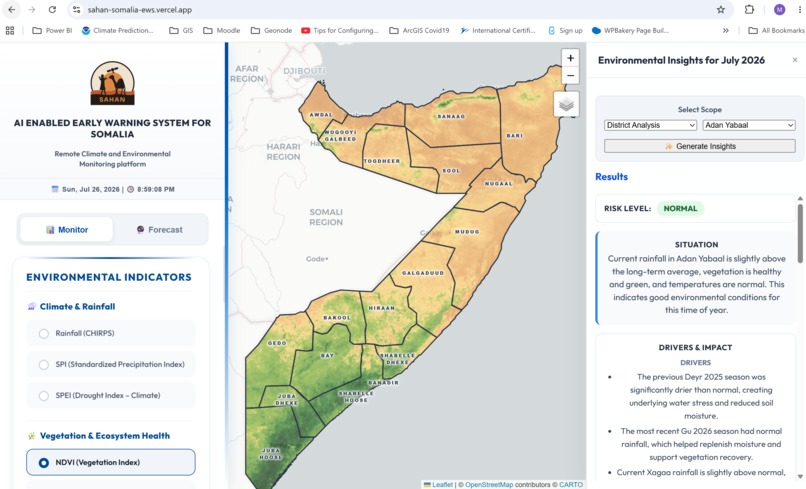Open the browser extensions puzzle icon
Viewport: 806px width, 489px height.
[749, 9]
